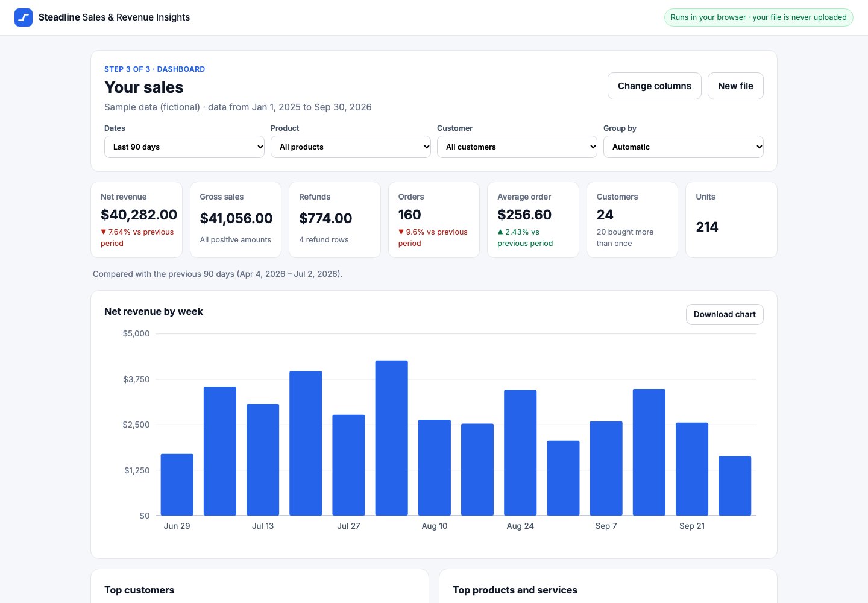Click the 'Top customers' heading
The height and width of the screenshot is (603, 868).
click(x=139, y=590)
